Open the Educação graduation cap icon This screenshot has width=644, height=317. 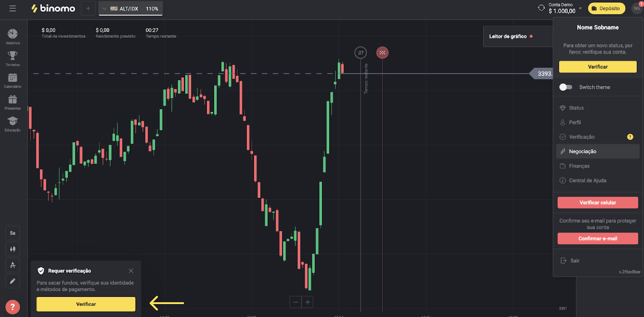12,121
